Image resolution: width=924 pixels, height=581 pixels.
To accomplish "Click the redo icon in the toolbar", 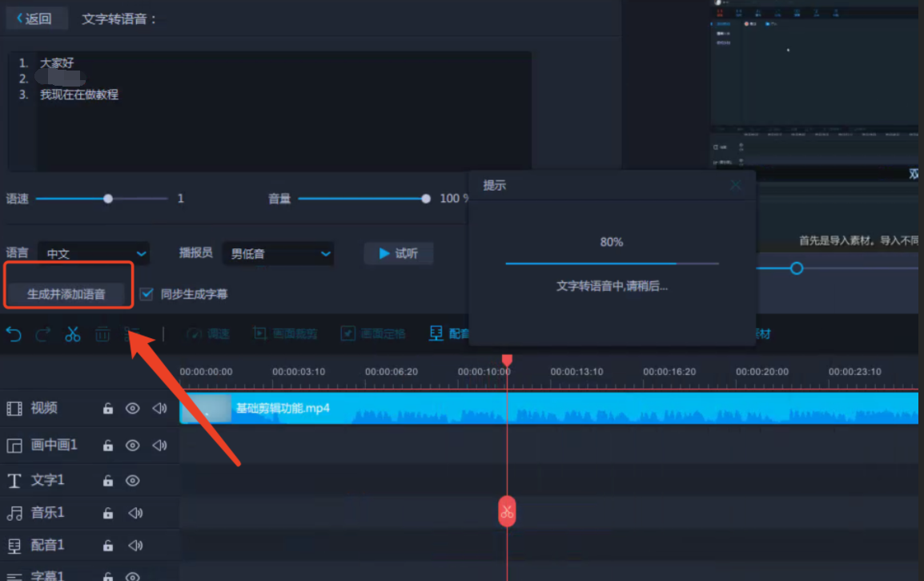I will [x=42, y=334].
